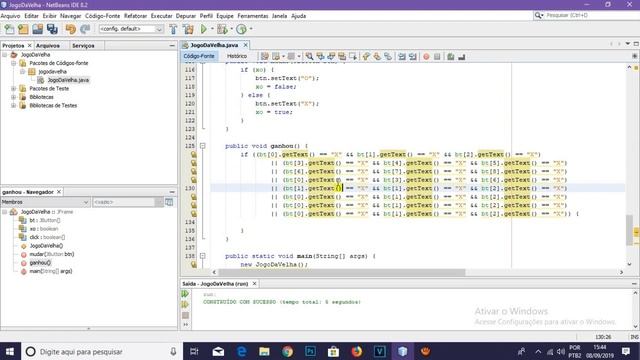Image resolution: width=640 pixels, height=360 pixels.
Task: Open the Refatorar menu
Action: pos(135,16)
